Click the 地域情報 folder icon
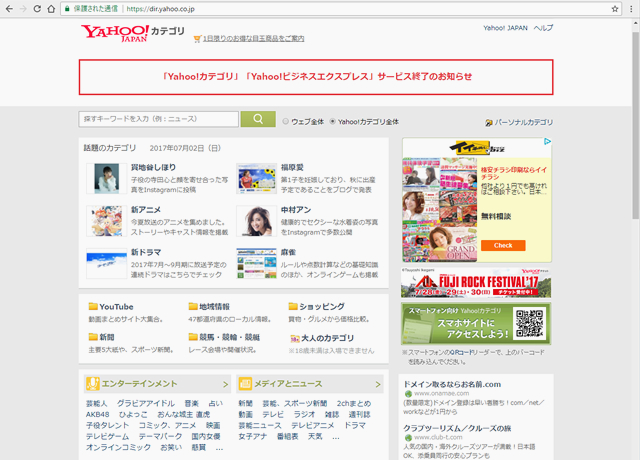The width and height of the screenshot is (640, 460). (x=193, y=307)
